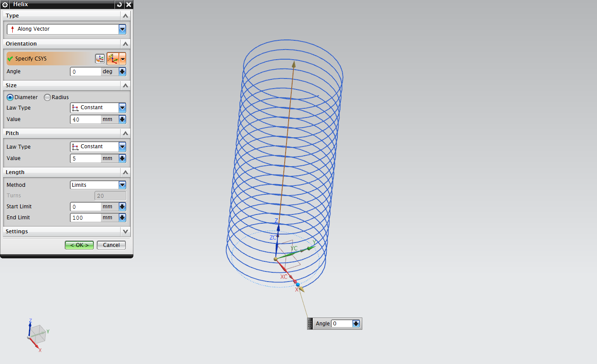Click the Pitch Value field showing 5
Screen dimensions: 597x364
click(x=86, y=158)
